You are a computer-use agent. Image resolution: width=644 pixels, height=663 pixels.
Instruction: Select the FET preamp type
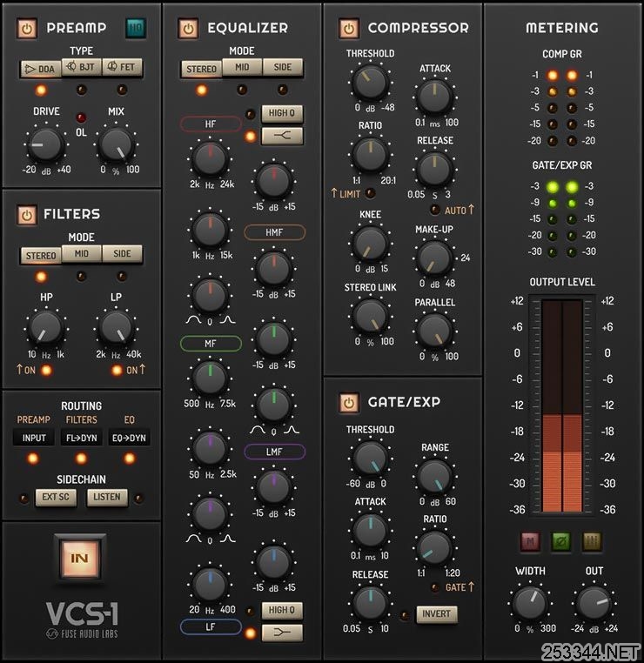click(122, 67)
